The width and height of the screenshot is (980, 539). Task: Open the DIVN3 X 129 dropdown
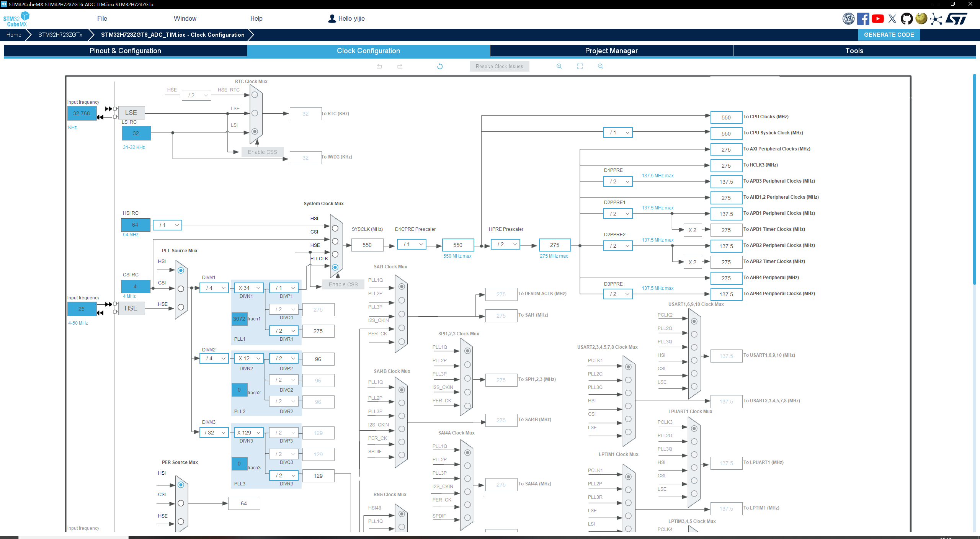(249, 433)
